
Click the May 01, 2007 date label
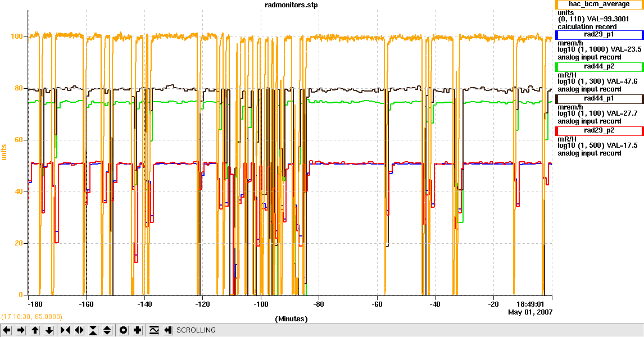pos(530,312)
